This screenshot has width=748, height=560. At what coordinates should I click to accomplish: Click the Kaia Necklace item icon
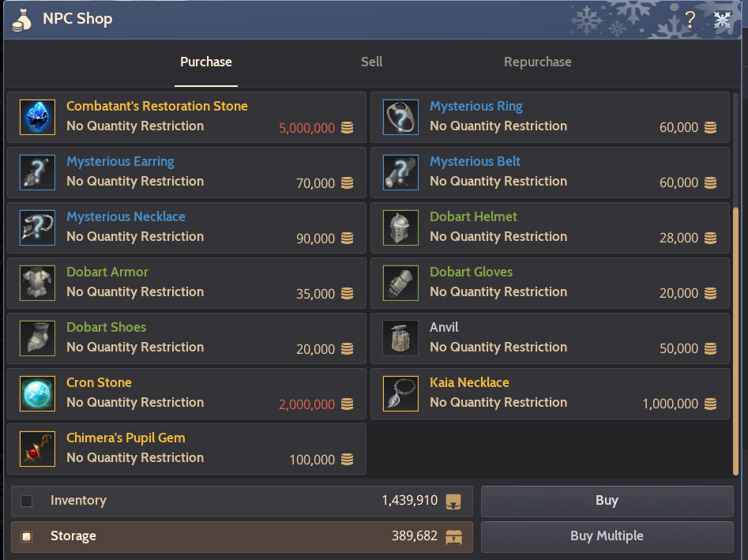coord(400,393)
